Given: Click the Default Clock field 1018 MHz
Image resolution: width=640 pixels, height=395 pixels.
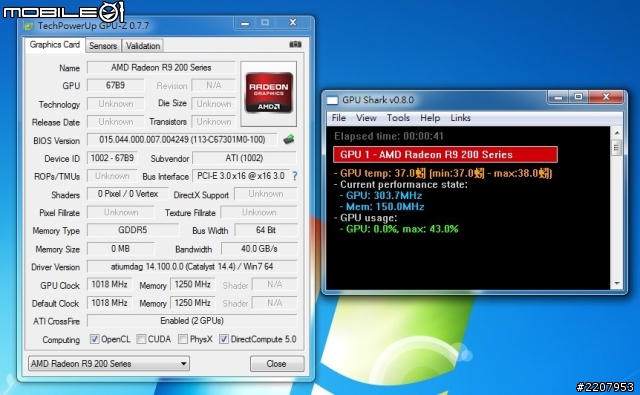Looking at the screenshot, I should coord(109,303).
